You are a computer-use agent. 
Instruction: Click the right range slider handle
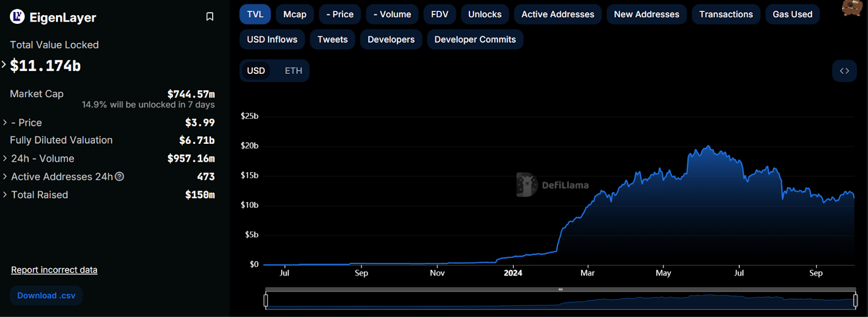click(856, 300)
